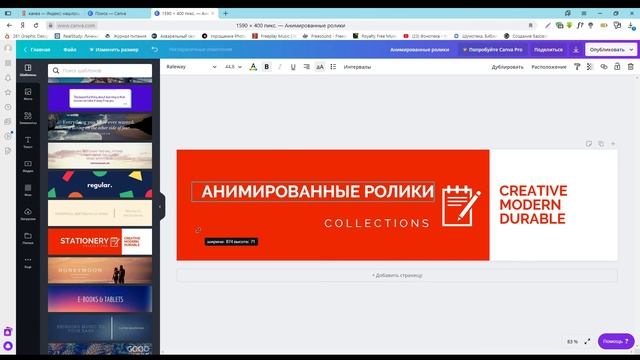
Task: Click the copy style paint roller icon
Action: (577, 67)
